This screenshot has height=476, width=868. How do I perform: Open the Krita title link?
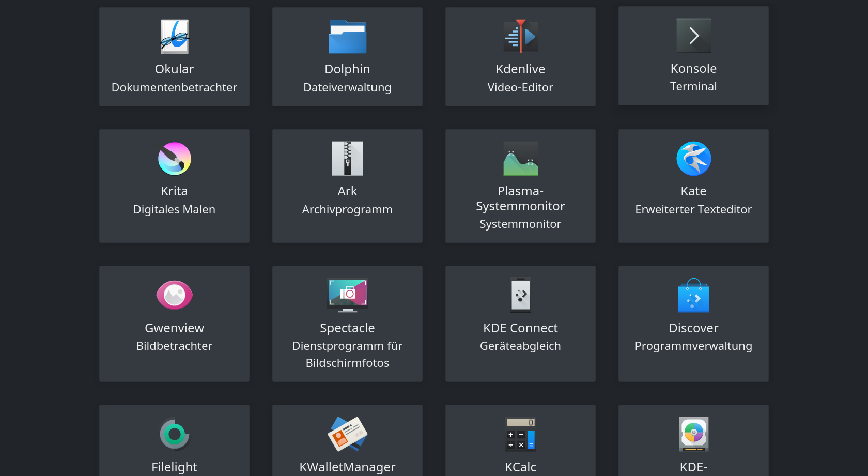(x=175, y=191)
